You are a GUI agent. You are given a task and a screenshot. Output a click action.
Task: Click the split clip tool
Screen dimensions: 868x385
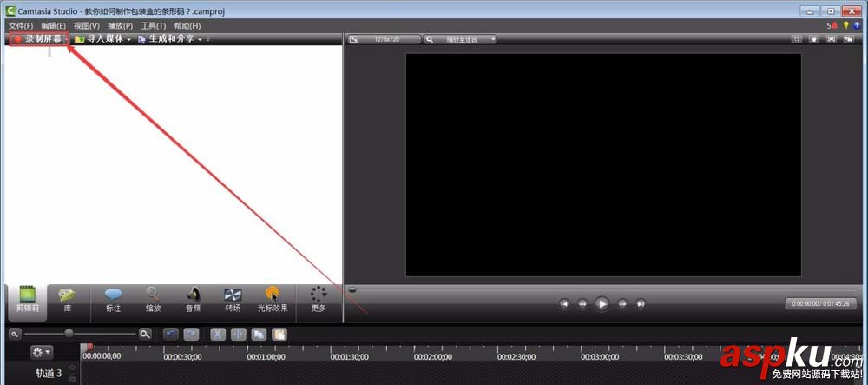239,334
